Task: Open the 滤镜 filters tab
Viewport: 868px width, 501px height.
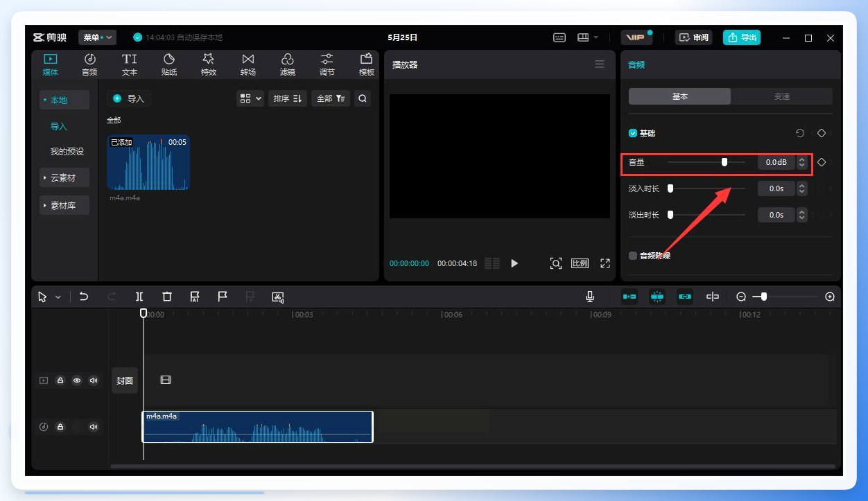Action: tap(288, 64)
